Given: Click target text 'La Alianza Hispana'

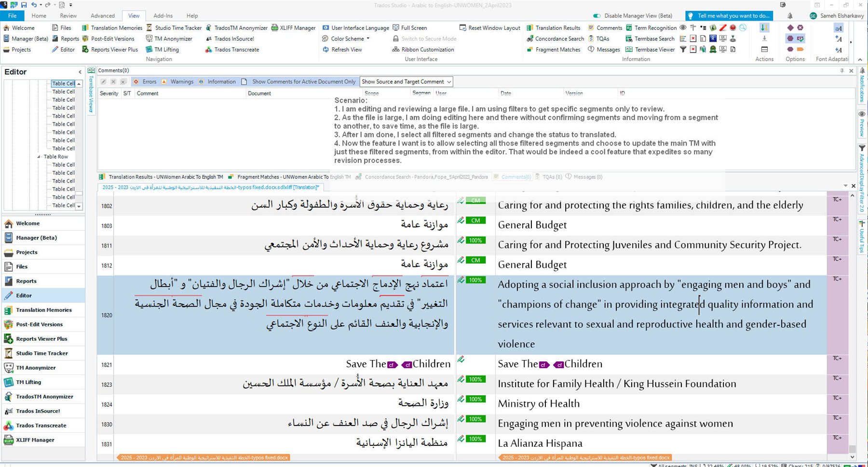Looking at the screenshot, I should 540,443.
